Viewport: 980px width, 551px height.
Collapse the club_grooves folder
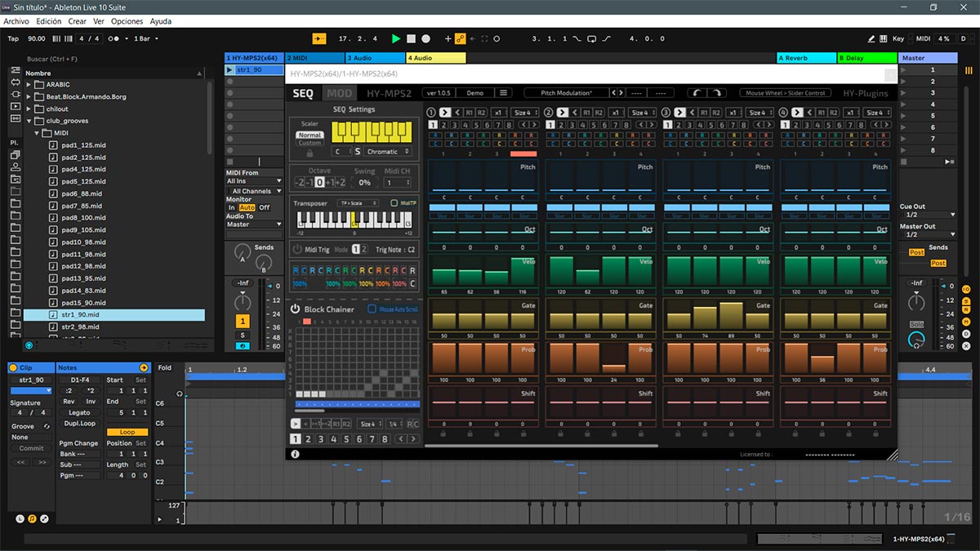pyautogui.click(x=29, y=121)
